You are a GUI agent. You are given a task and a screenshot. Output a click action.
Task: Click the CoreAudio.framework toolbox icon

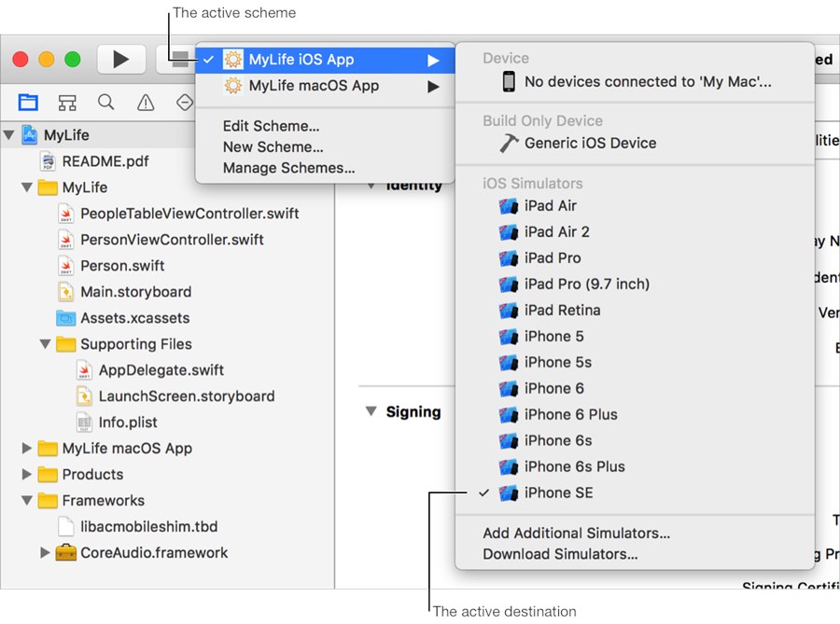click(65, 552)
